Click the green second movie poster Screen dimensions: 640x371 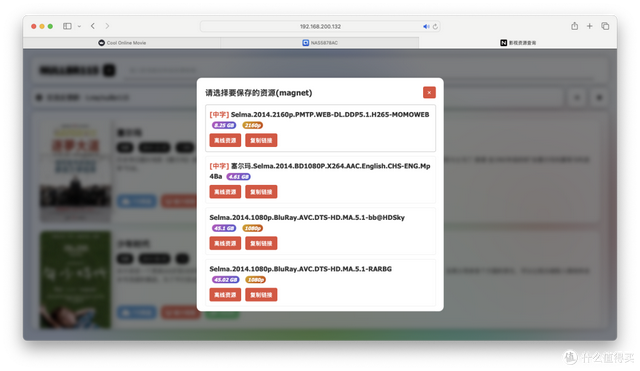[x=75, y=280]
